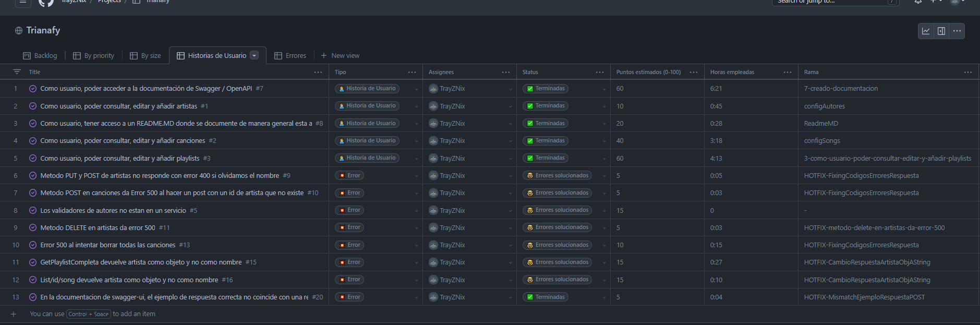Click TrayZNix avatar in row 1

[433, 89]
